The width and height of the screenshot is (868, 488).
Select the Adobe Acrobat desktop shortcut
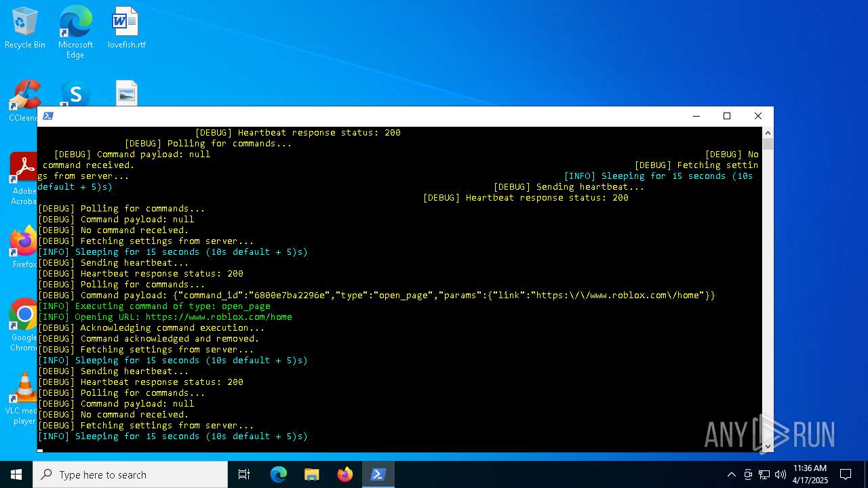pos(25,179)
